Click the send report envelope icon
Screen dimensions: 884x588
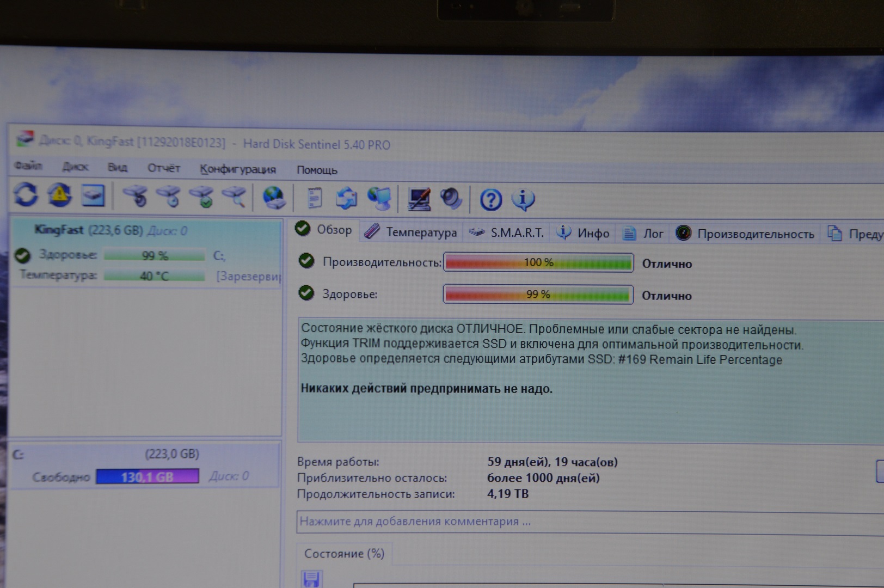coord(346,199)
